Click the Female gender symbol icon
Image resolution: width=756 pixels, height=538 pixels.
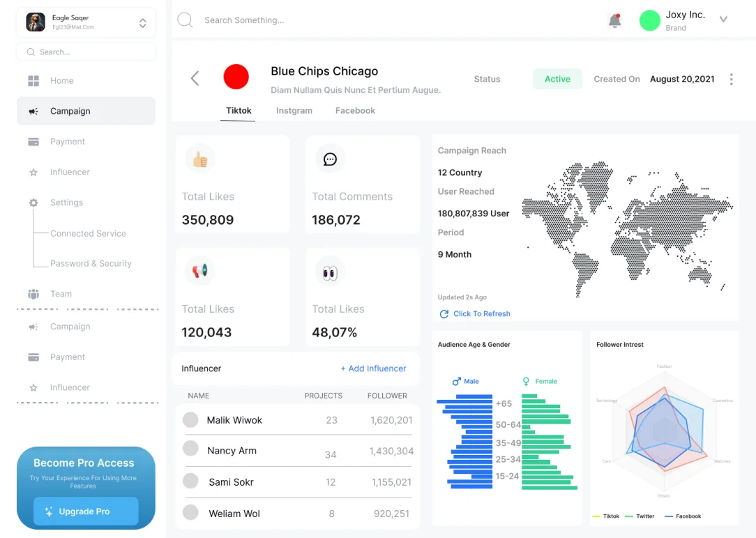526,381
